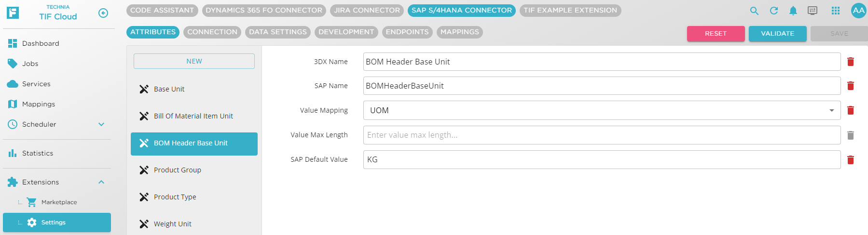Create a new attribute with NEW button

(x=194, y=61)
